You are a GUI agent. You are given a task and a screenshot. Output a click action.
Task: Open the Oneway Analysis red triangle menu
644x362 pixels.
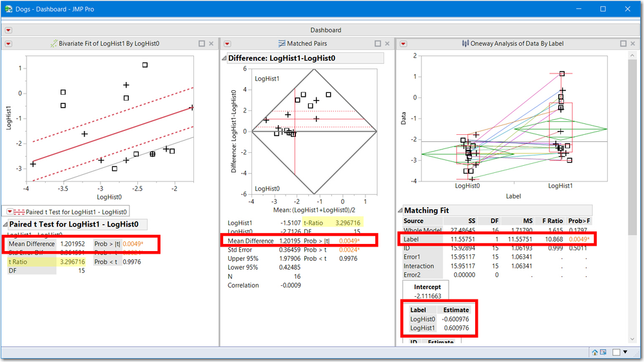pos(404,43)
